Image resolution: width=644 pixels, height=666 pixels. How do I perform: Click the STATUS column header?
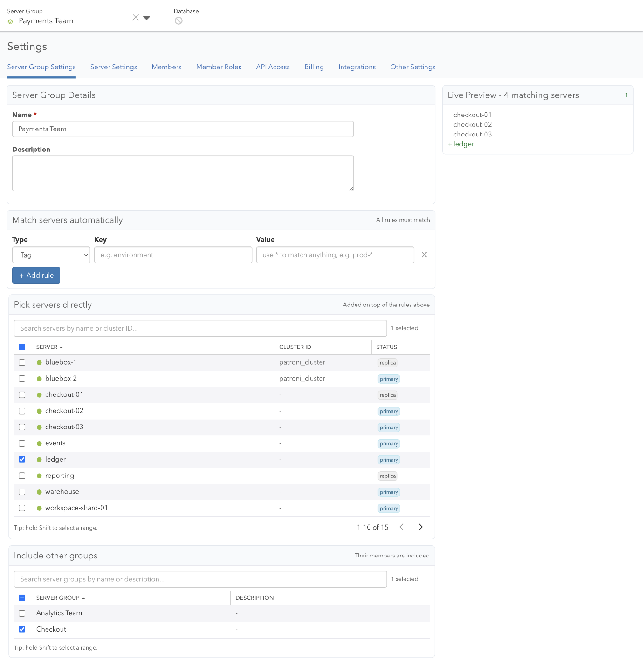(x=387, y=347)
